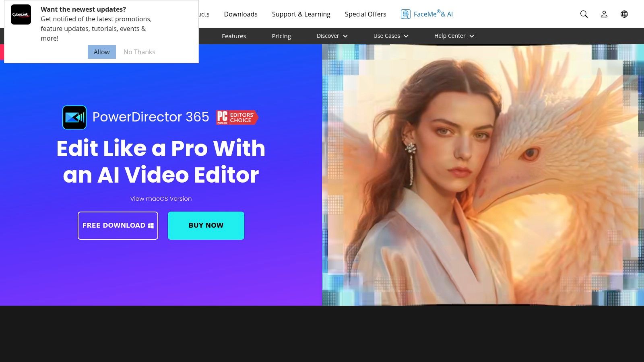Click the PC Editors' Choice badge

click(237, 117)
